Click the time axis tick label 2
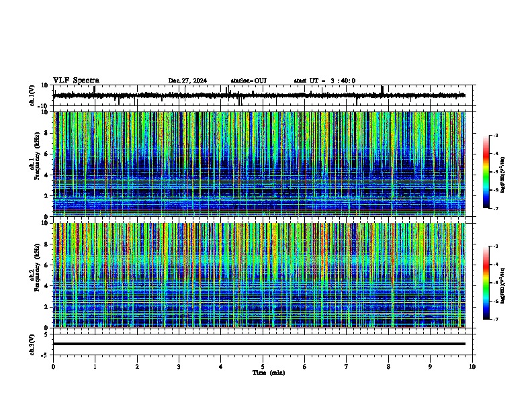The height and width of the screenshot is (411, 532). coord(137,367)
